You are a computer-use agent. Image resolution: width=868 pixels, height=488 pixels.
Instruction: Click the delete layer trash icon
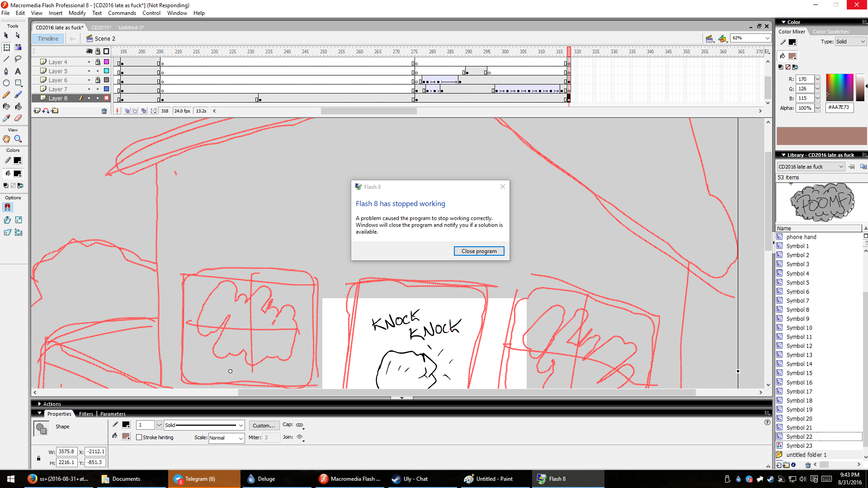pyautogui.click(x=104, y=111)
